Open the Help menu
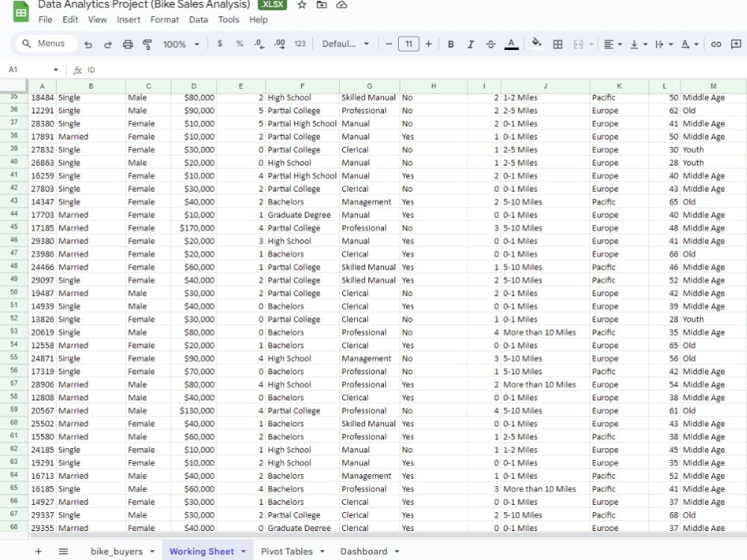Viewport: 747px width, 560px height. click(258, 19)
